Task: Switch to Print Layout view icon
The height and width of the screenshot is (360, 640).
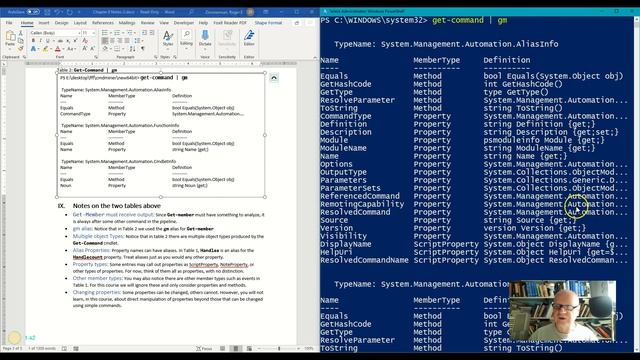Action: click(x=236, y=349)
